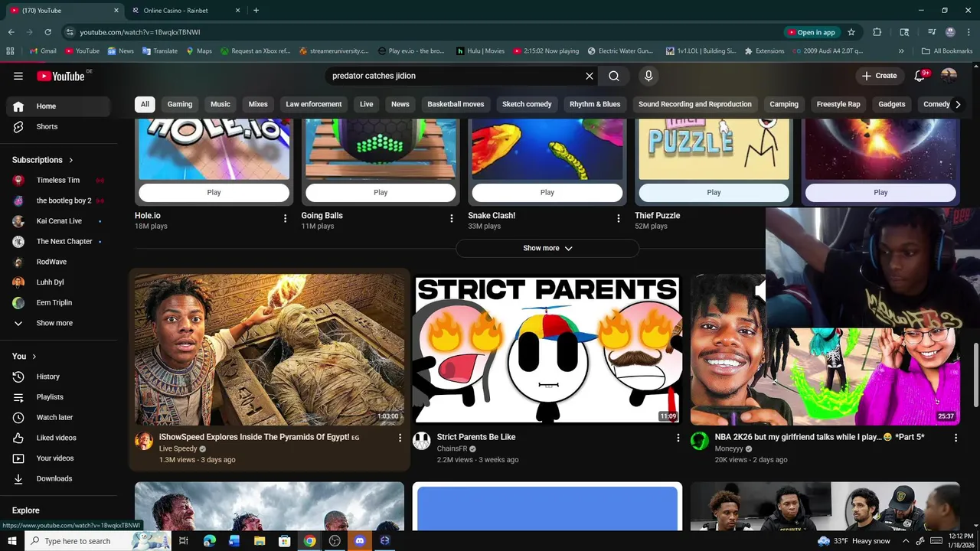
Task: Go back in browser
Action: point(11,32)
